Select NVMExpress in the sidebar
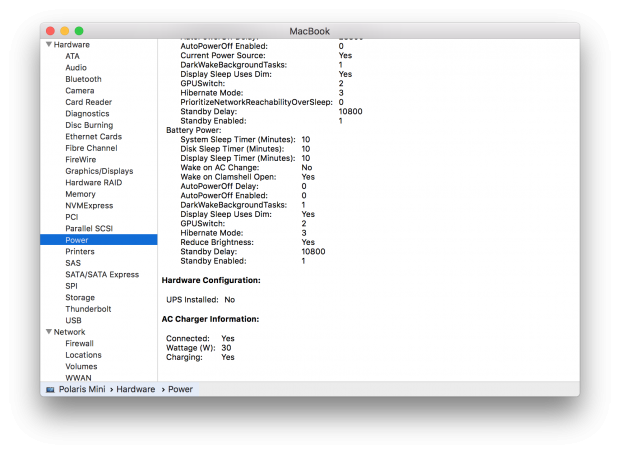 (x=89, y=205)
